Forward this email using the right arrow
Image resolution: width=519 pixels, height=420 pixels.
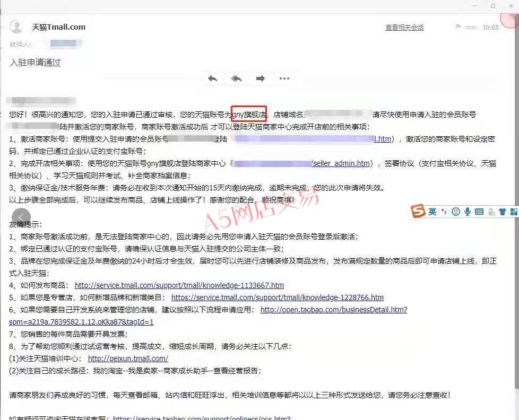[x=261, y=78]
